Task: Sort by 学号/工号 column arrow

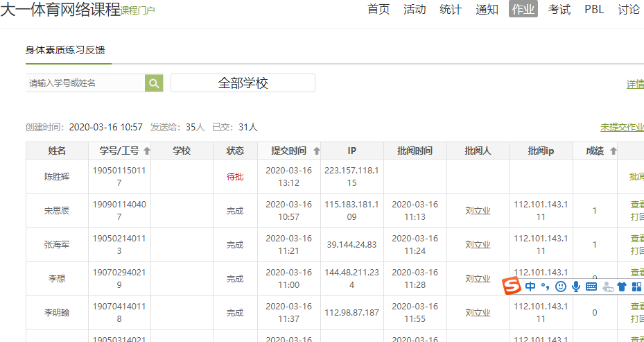Action: coord(147,151)
